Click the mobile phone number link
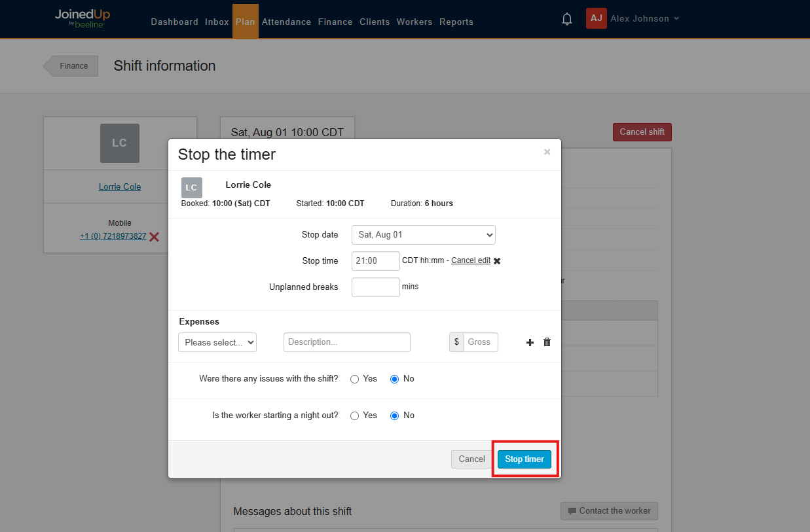This screenshot has height=532, width=810. (113, 236)
